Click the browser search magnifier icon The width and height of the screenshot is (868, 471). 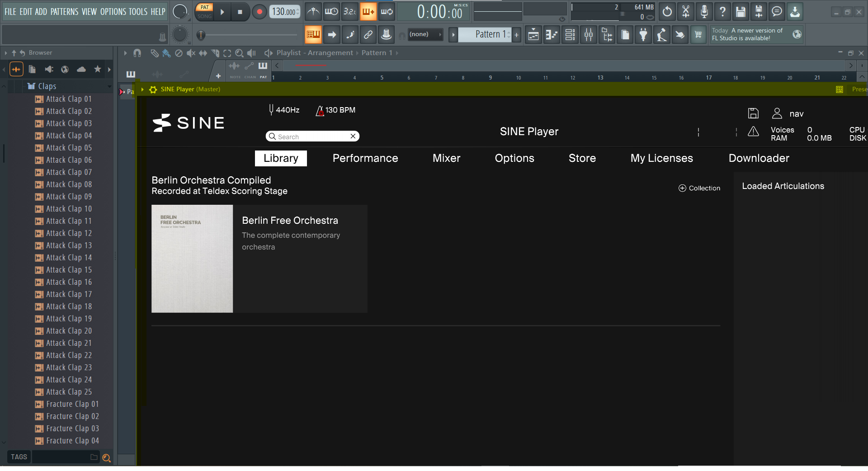(x=106, y=458)
